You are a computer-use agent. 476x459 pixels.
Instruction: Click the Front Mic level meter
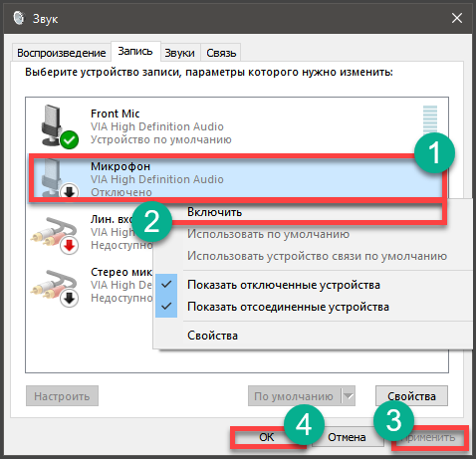430,119
